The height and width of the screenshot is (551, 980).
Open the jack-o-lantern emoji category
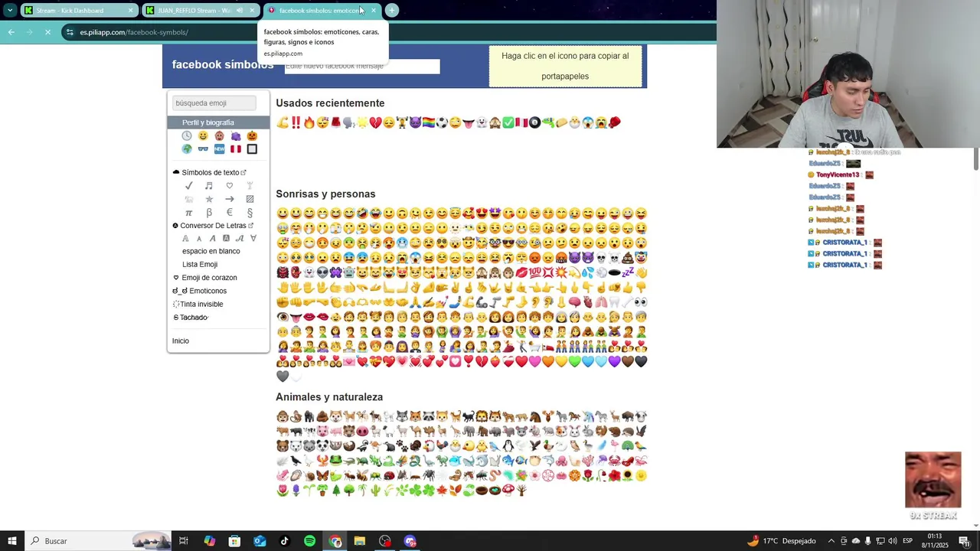coord(252,135)
